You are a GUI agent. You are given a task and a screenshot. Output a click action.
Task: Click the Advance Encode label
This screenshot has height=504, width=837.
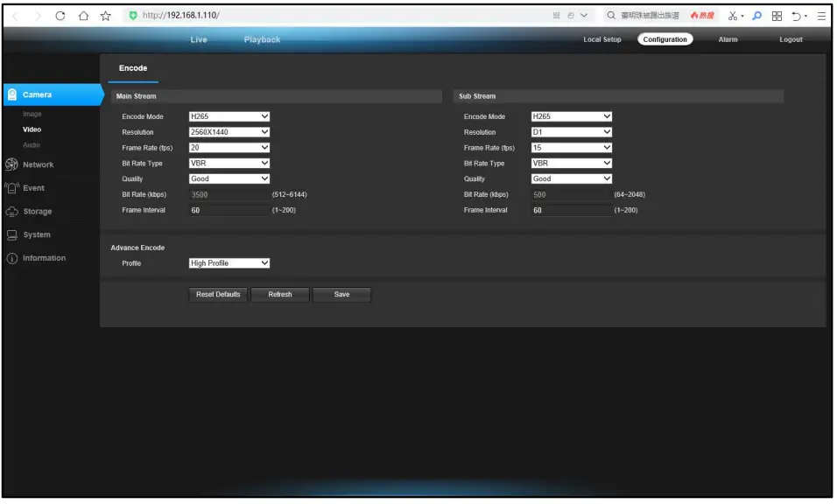tap(137, 248)
